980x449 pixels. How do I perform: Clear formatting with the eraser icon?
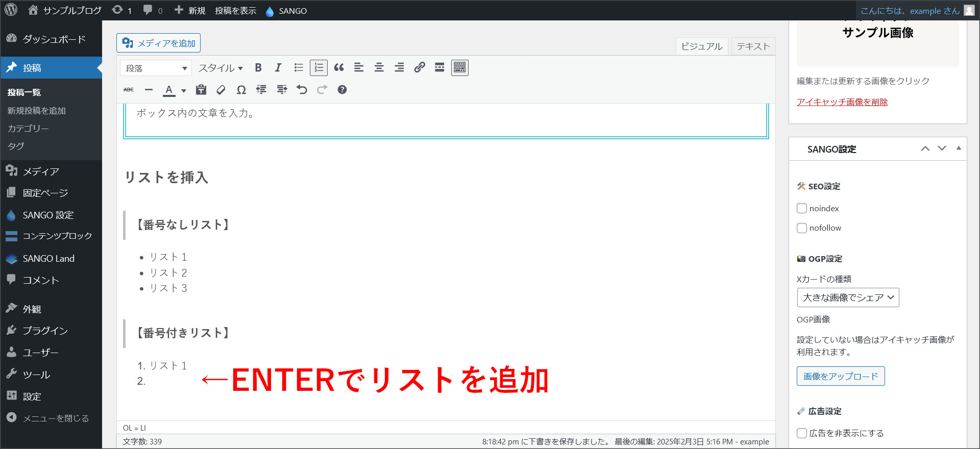click(221, 90)
